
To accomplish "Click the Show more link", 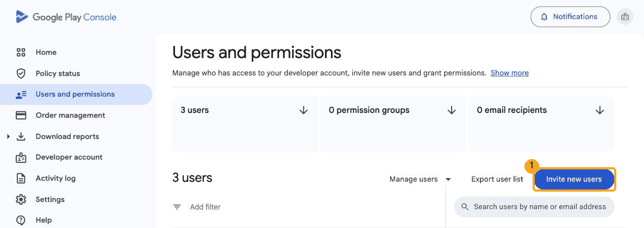I will coord(509,73).
